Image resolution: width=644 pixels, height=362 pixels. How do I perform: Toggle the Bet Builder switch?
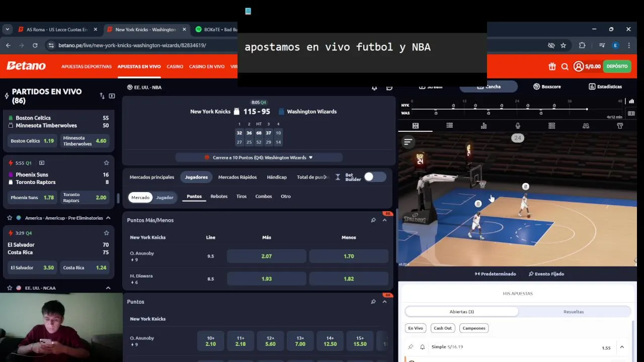pos(375,177)
